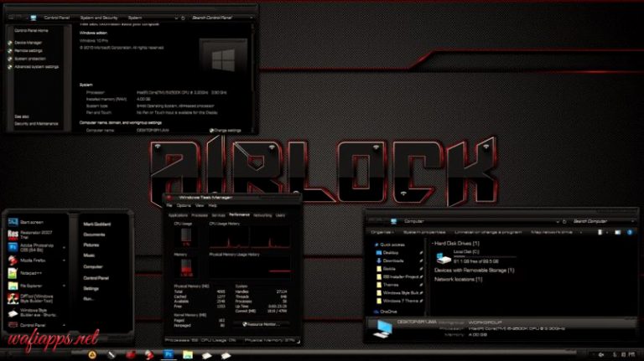
Task: Open address history dropdown in System window
Action: [x=176, y=18]
